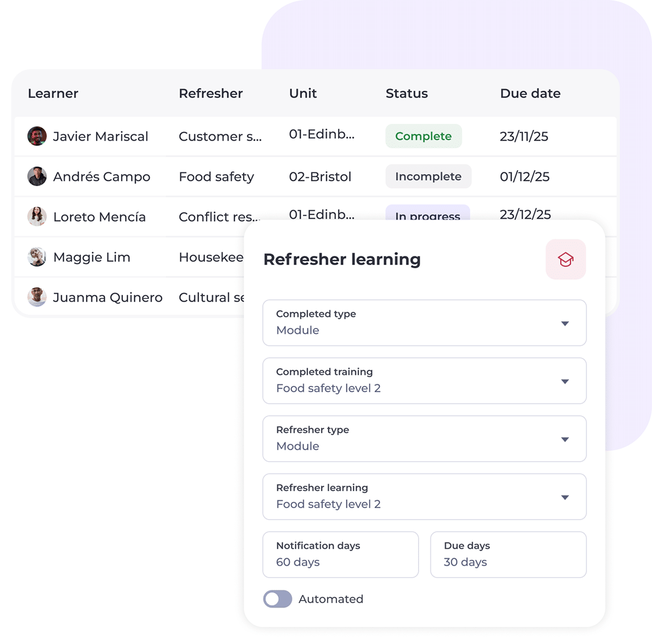Viewport: 652px width, 644px height.
Task: Click the 23/11/25 due date
Action: click(524, 136)
